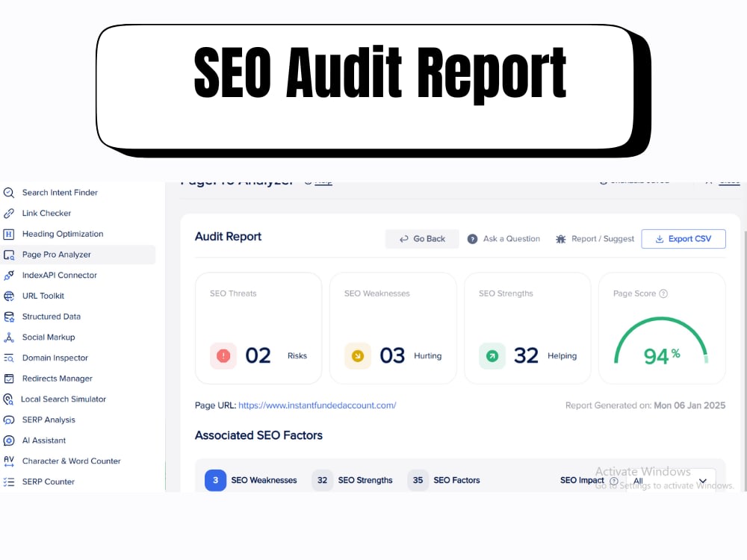This screenshot has width=747, height=560.
Task: Click the Associated SEO Factors heading
Action: coord(258,436)
